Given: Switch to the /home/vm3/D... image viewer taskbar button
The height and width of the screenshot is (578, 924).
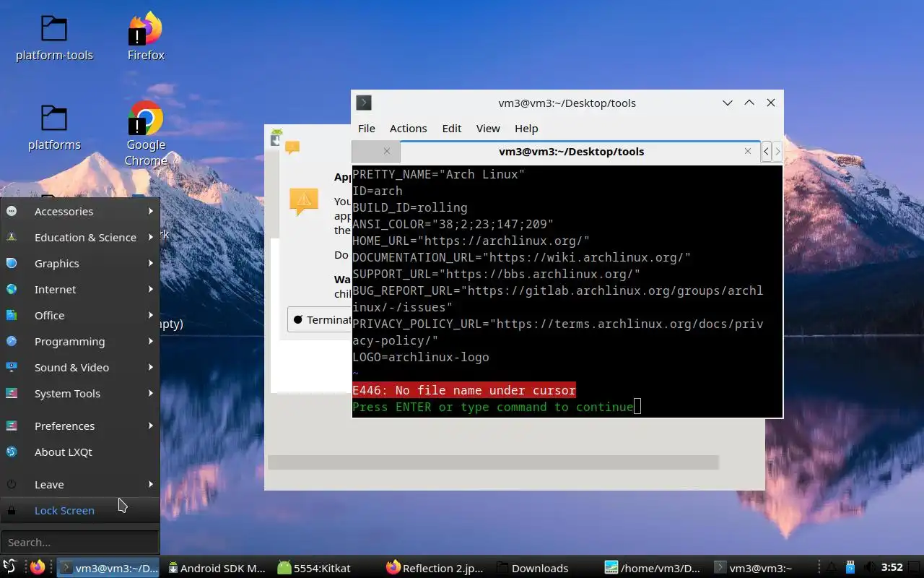Looking at the screenshot, I should 653,568.
